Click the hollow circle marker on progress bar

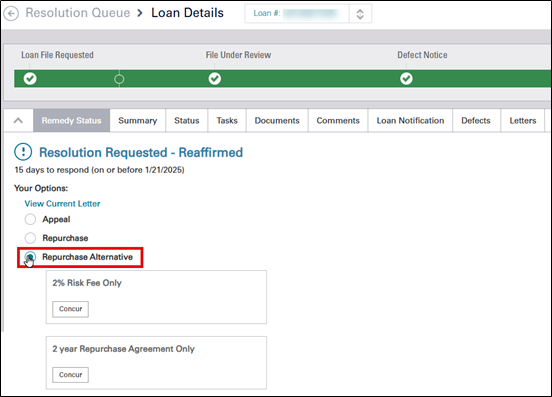(x=119, y=79)
